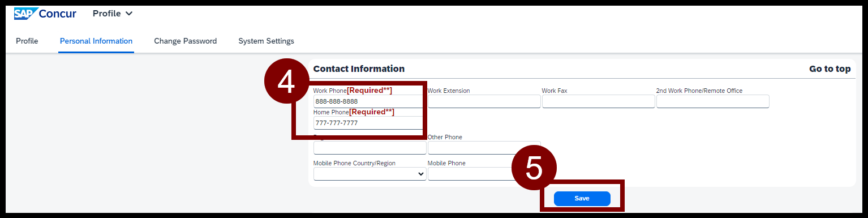Viewport: 868px width, 218px height.
Task: Open Mobile Phone Country/Region dropdown
Action: click(x=370, y=174)
